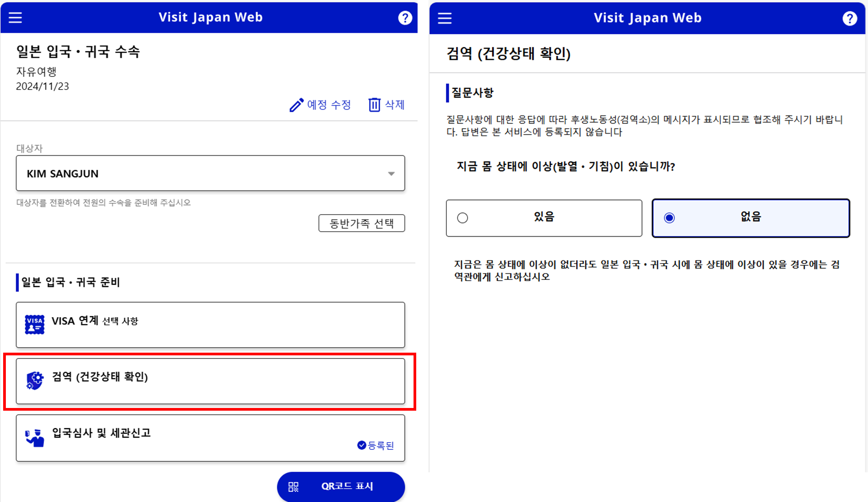868x502 pixels.
Task: Click the 동반가족 선택 button
Action: tap(362, 223)
